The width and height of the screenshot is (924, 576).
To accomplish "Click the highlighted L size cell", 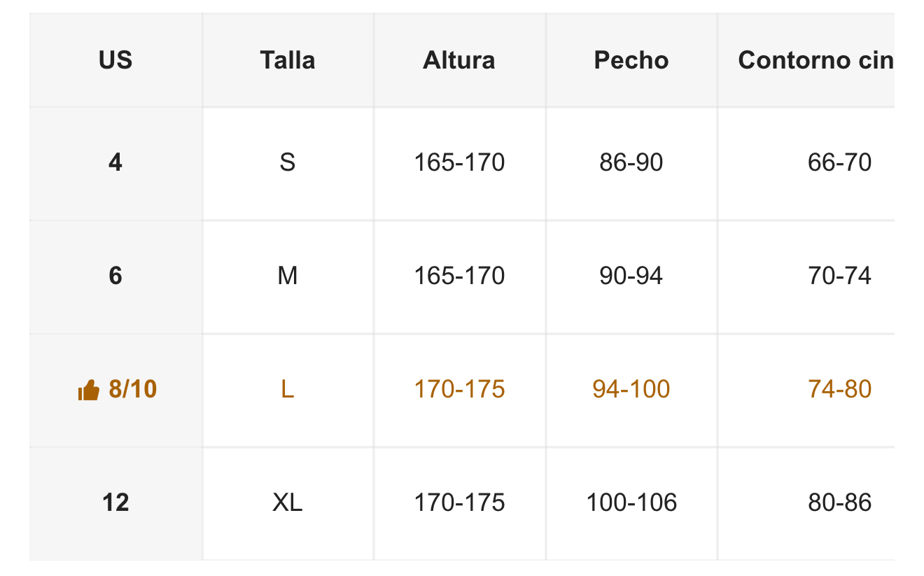I will (288, 390).
